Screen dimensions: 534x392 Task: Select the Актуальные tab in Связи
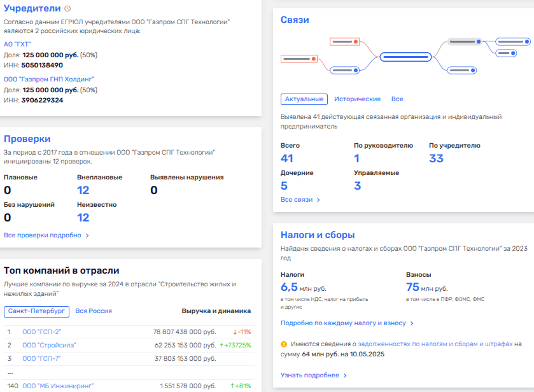pos(304,99)
